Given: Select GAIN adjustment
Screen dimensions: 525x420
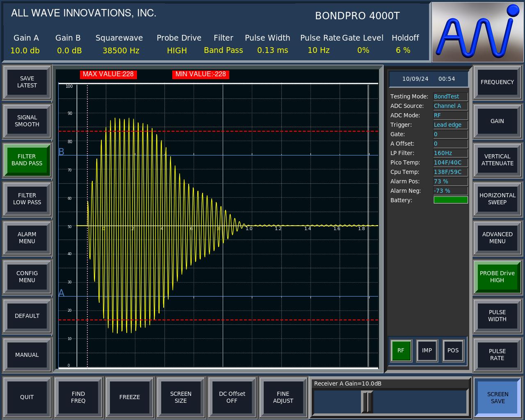Looking at the screenshot, I should click(x=497, y=121).
